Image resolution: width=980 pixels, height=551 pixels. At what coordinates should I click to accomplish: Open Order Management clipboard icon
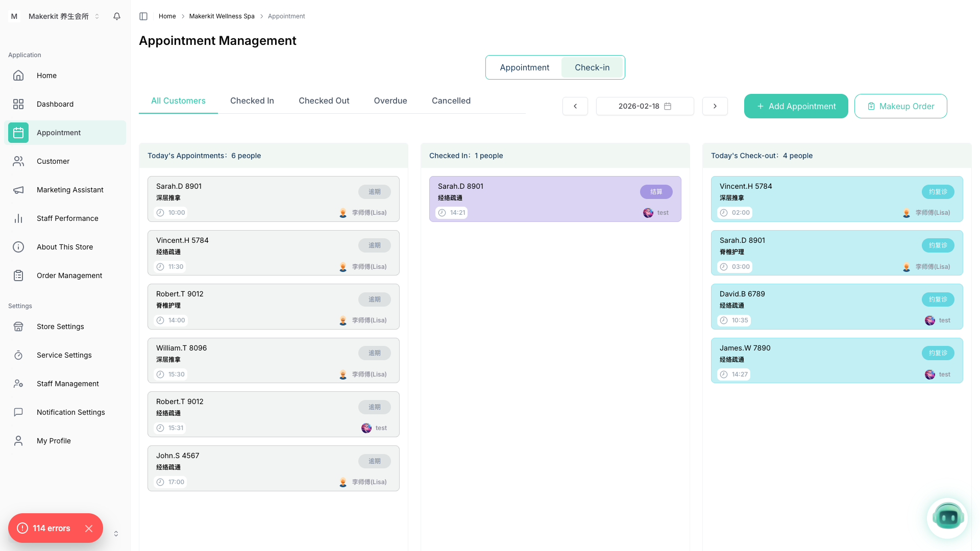18,275
